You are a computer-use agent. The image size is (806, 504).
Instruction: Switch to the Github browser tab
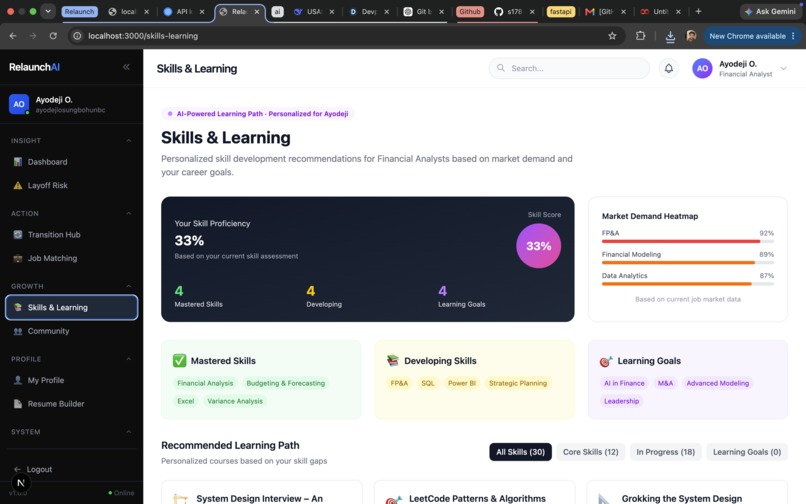click(x=470, y=11)
